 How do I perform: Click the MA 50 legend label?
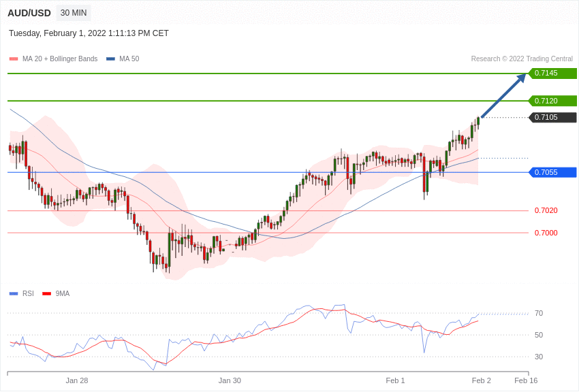pos(129,59)
